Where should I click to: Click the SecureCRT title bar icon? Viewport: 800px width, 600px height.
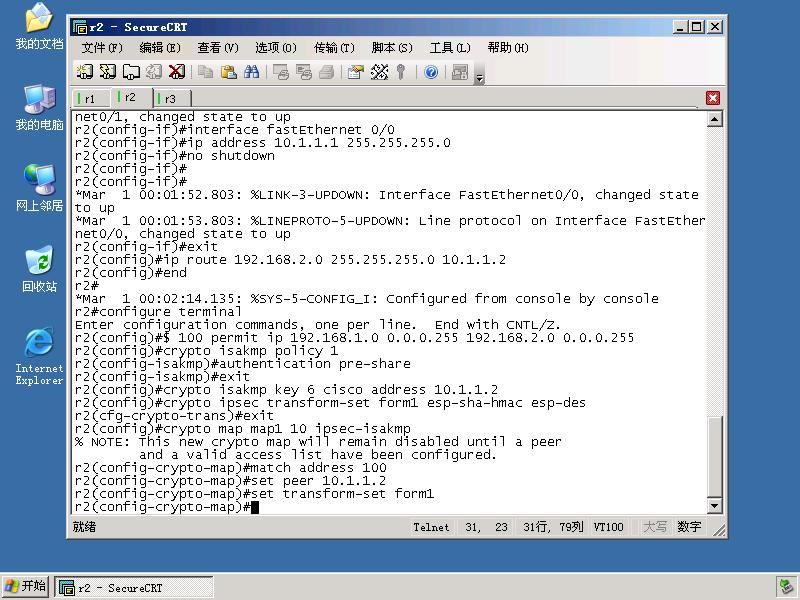click(x=80, y=27)
